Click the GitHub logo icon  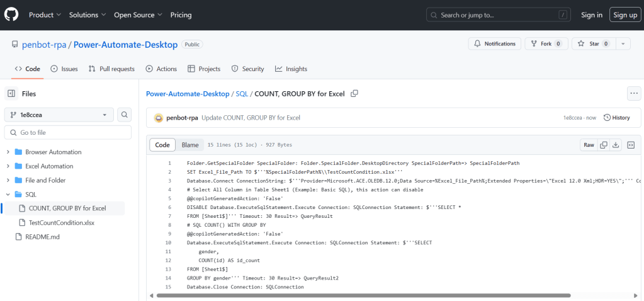tap(13, 14)
